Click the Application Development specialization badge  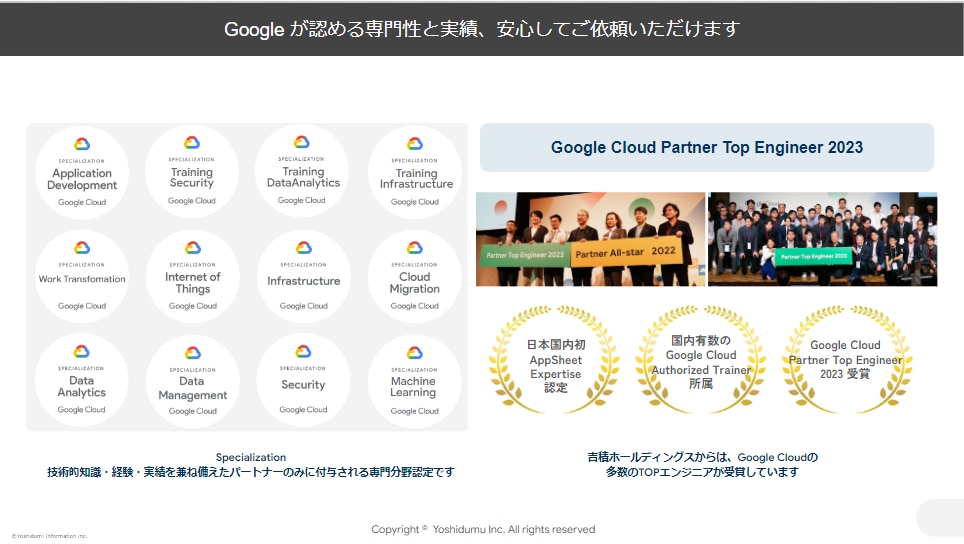82,173
